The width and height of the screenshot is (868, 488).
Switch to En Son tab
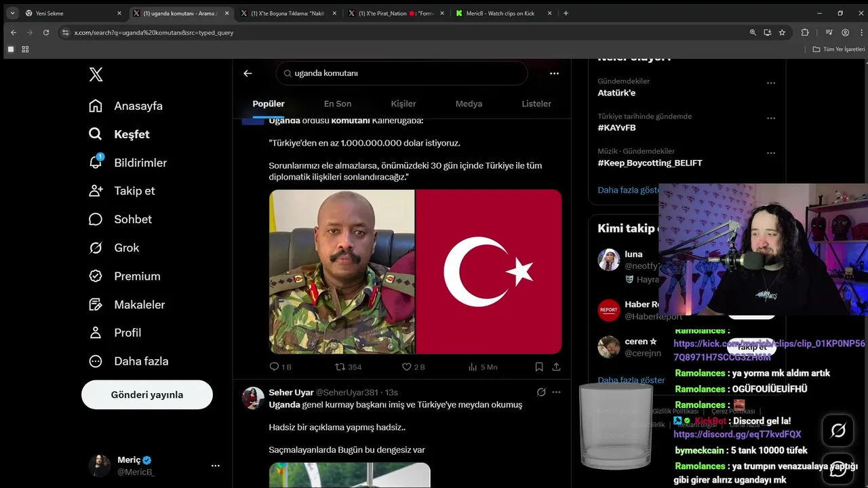click(338, 104)
